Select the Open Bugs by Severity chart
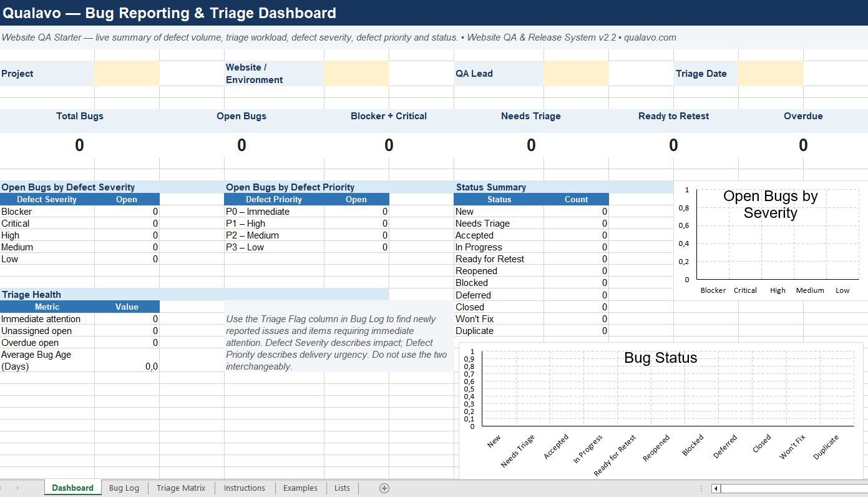 (x=769, y=240)
